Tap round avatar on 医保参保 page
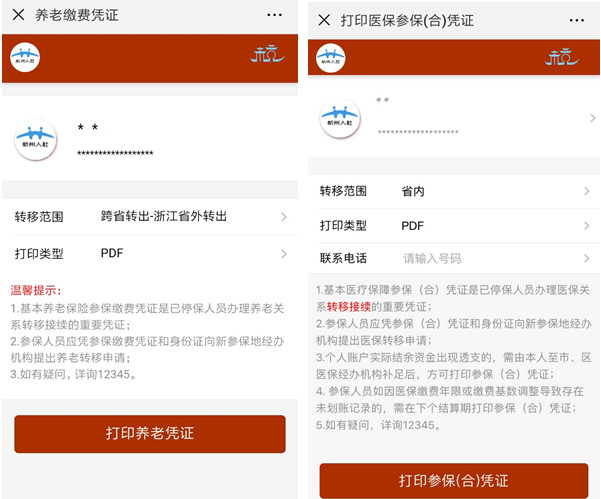 point(339,118)
